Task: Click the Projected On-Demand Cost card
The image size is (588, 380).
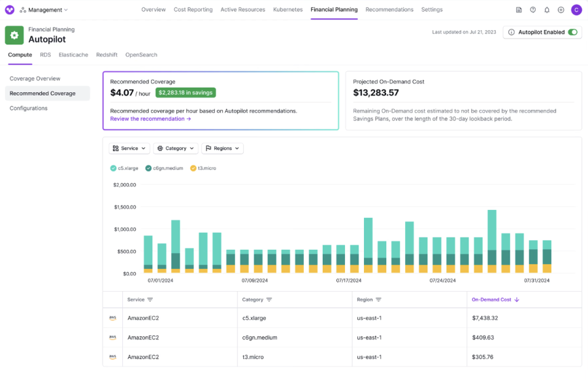Action: tap(463, 101)
